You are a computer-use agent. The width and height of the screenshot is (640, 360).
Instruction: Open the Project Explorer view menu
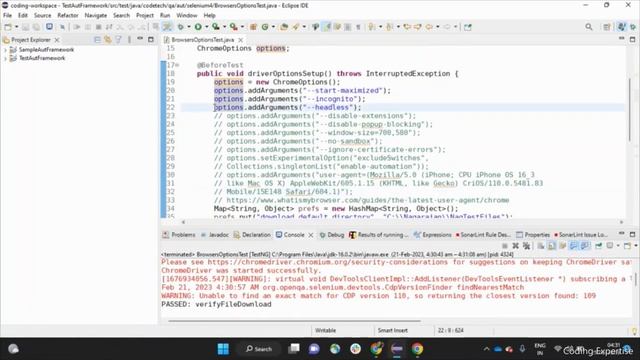tap(129, 40)
